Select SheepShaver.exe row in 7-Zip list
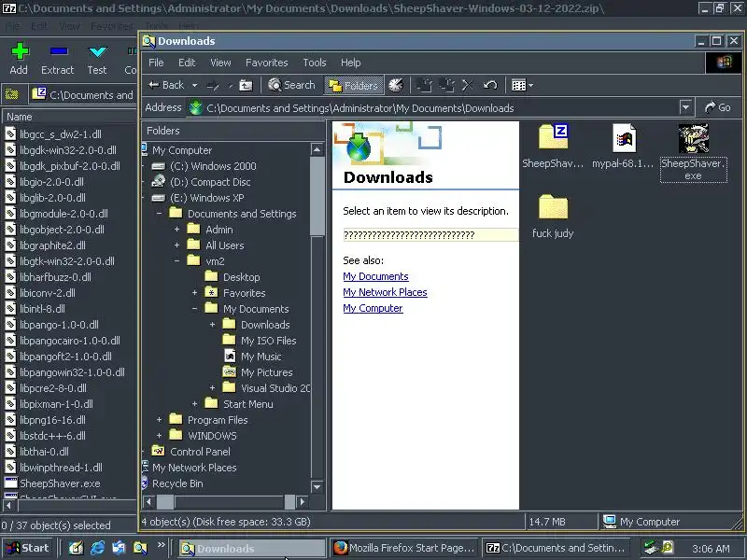 (x=52, y=483)
